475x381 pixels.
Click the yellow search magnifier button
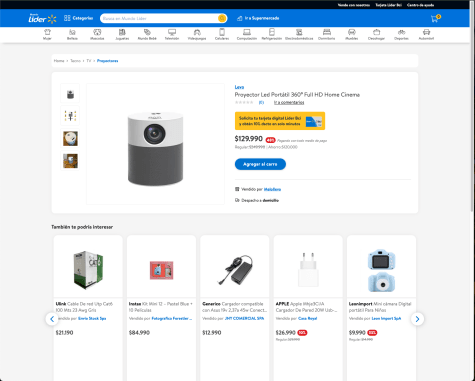click(222, 18)
